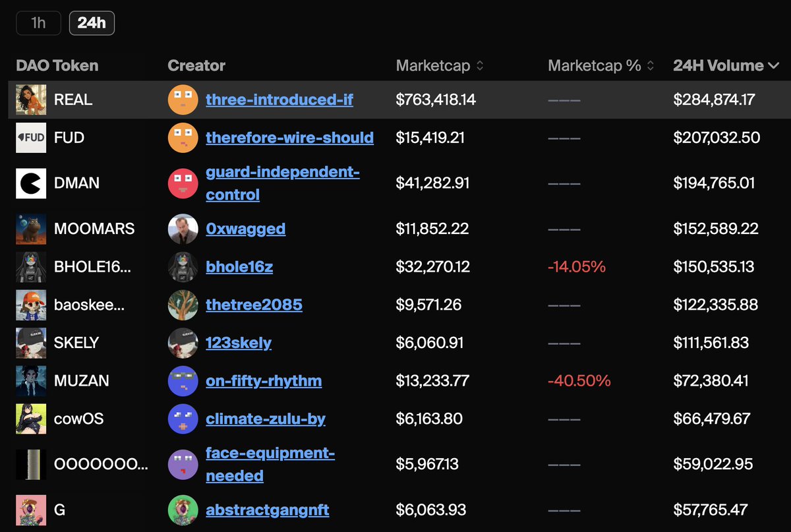Open the FUD token logo icon
The image size is (791, 532).
[31, 138]
